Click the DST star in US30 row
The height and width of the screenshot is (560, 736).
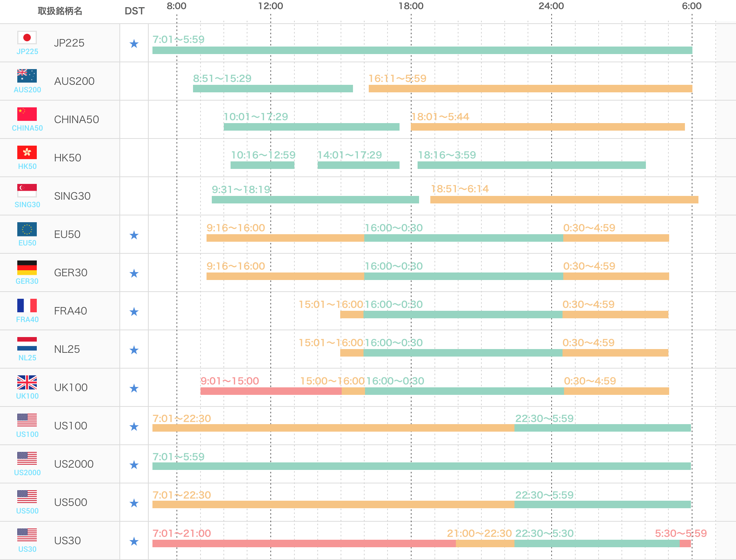[134, 542]
